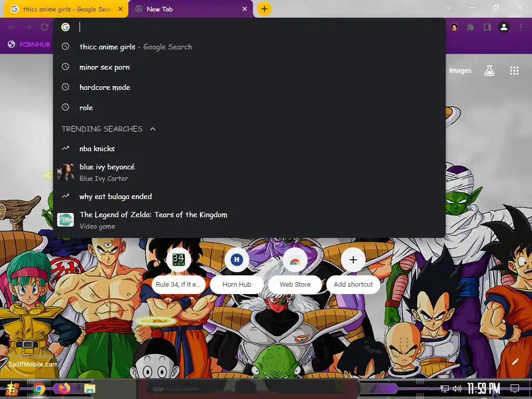Select the 'hardcore mode' history suggestion

tap(249, 87)
